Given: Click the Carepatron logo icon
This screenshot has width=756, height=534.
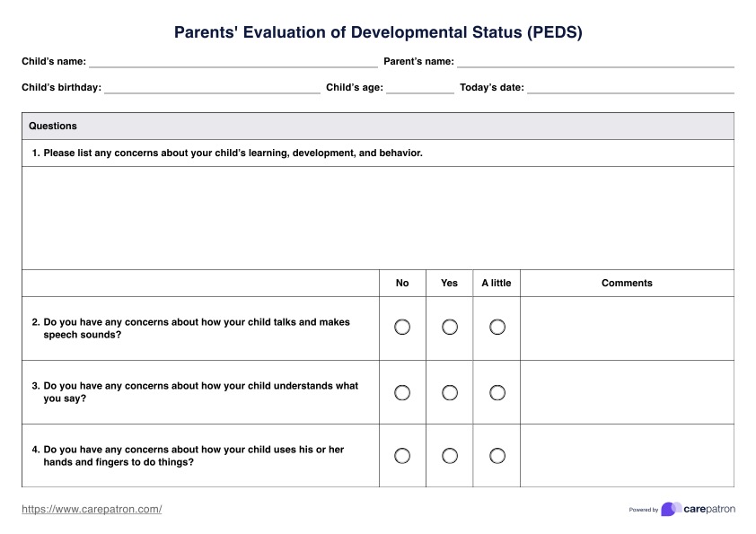Looking at the screenshot, I should click(x=671, y=509).
